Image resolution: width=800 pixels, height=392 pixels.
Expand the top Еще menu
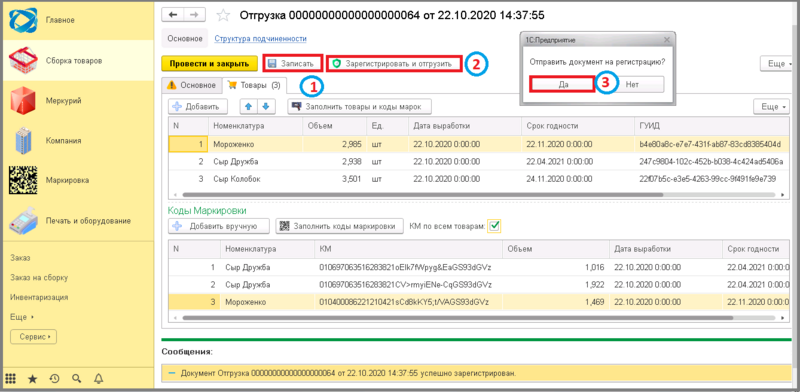coord(777,64)
